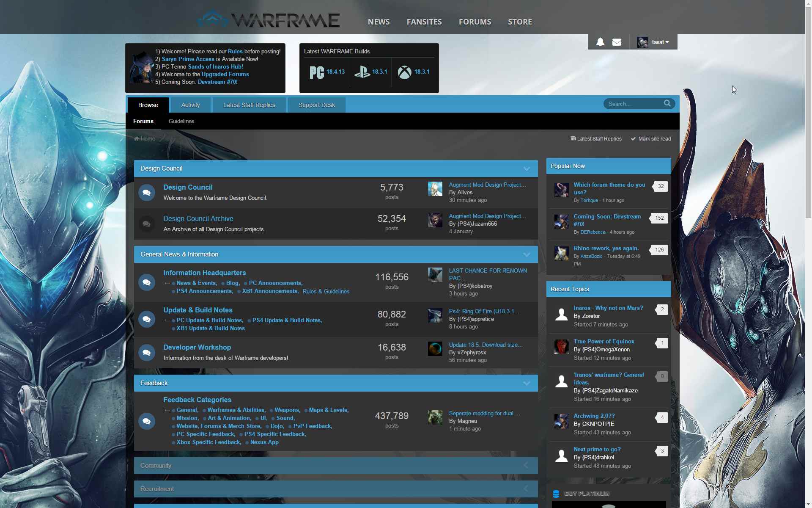Screen dimensions: 812x508
Task: Open the 'Rhino rework, yes again.' topic
Action: coord(606,248)
